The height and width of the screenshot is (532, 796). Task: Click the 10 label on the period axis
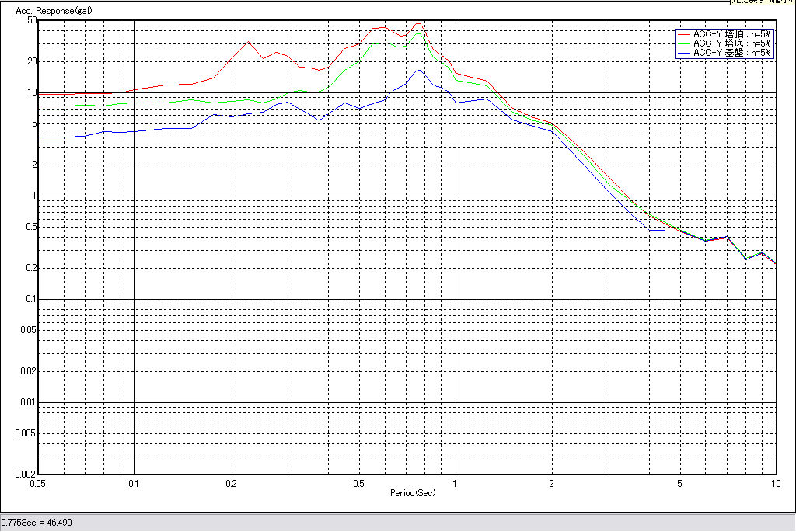pos(774,483)
